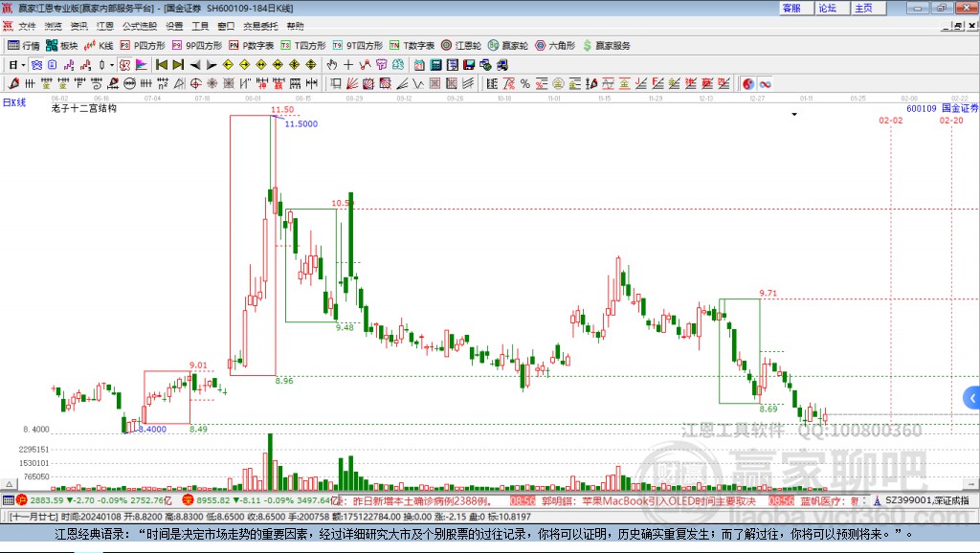Move chart right with black arrow
The height and width of the screenshot is (553, 980).
[212, 65]
